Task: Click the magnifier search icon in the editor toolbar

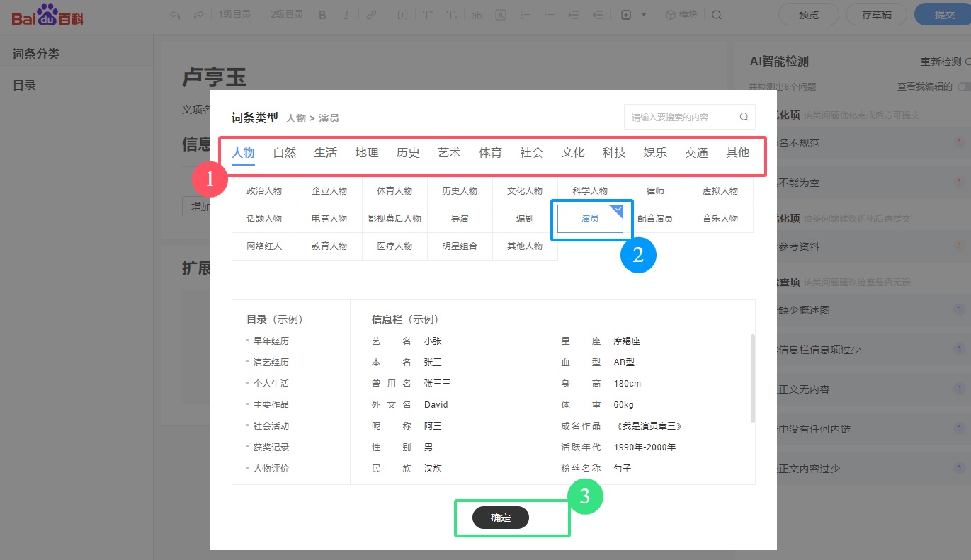Action: coord(717,15)
